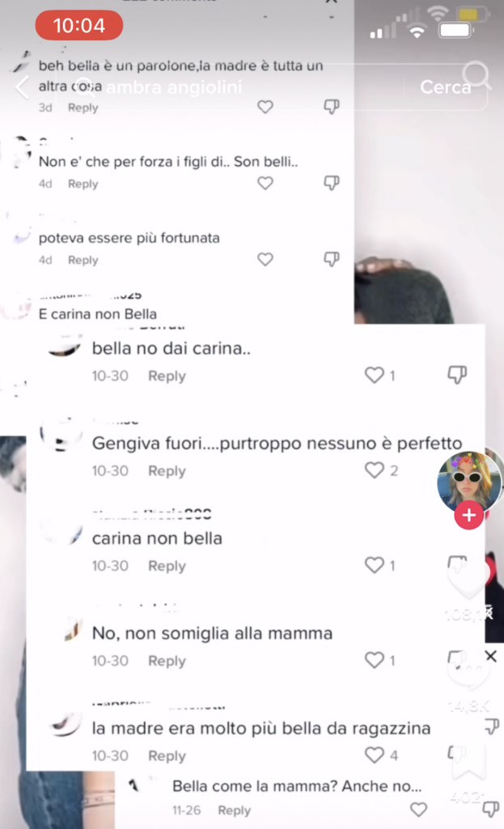The image size is (504, 829).
Task: Like the comment "bella no dai carina.."
Action: 374,376
